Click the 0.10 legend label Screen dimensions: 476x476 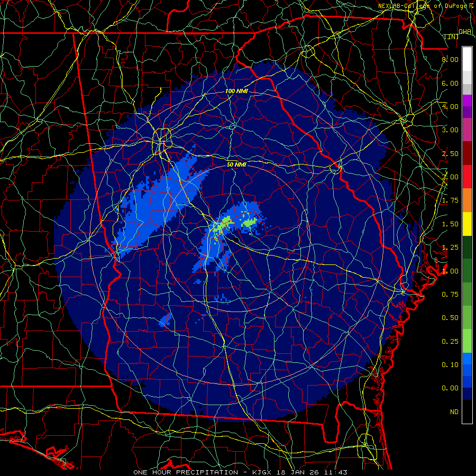450,365
